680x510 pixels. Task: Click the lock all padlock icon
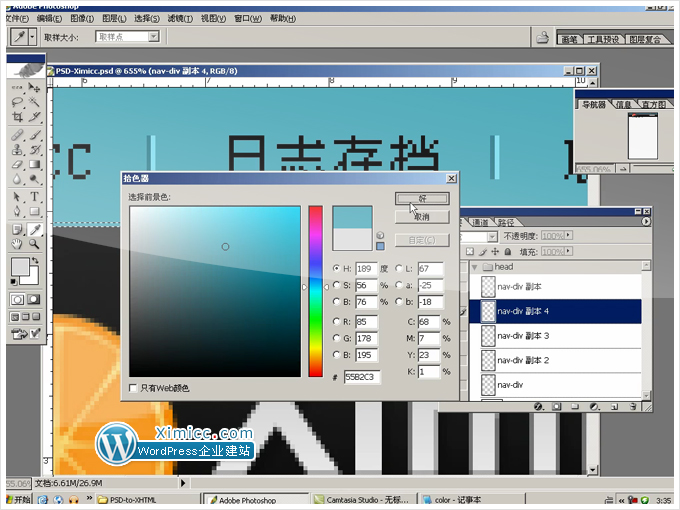click(508, 252)
